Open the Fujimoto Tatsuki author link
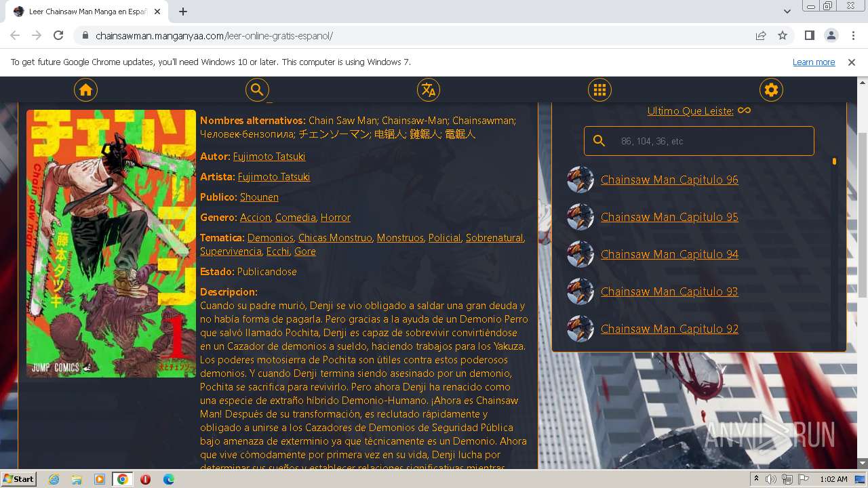The height and width of the screenshot is (488, 868). 269,156
